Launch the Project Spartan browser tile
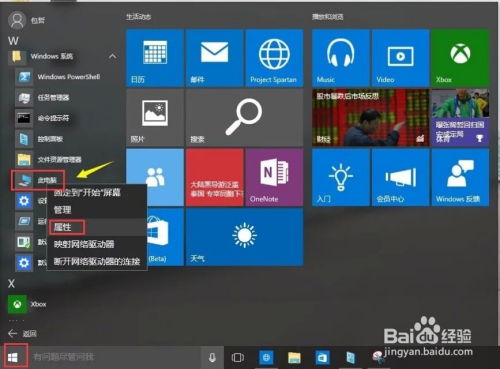500x369 pixels. coord(274,58)
